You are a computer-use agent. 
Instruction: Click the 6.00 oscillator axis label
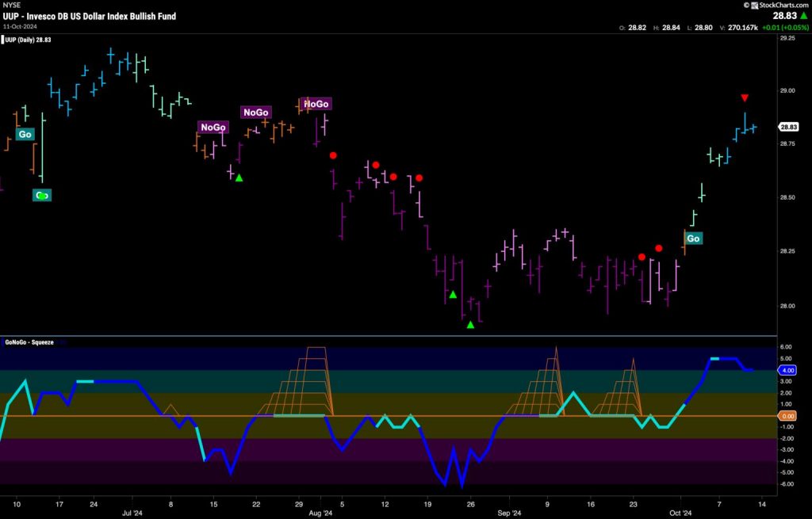point(786,347)
